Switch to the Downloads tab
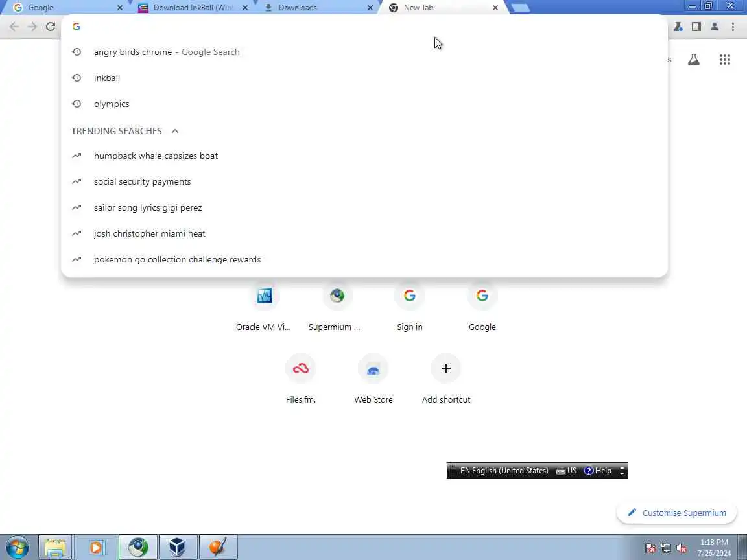 pos(315,8)
